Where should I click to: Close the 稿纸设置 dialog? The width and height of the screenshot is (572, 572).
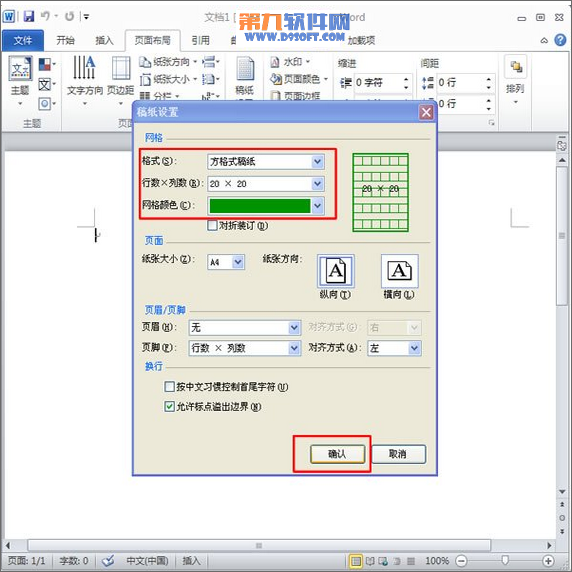coord(426,112)
